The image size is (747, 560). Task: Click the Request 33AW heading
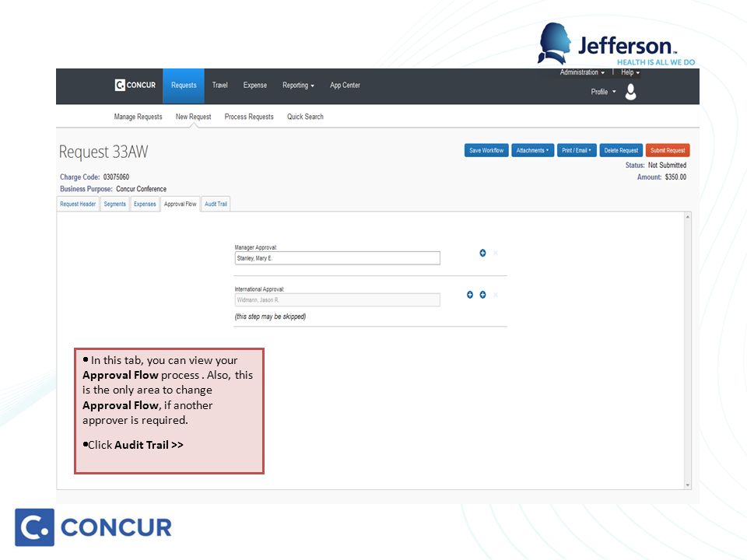coord(103,152)
